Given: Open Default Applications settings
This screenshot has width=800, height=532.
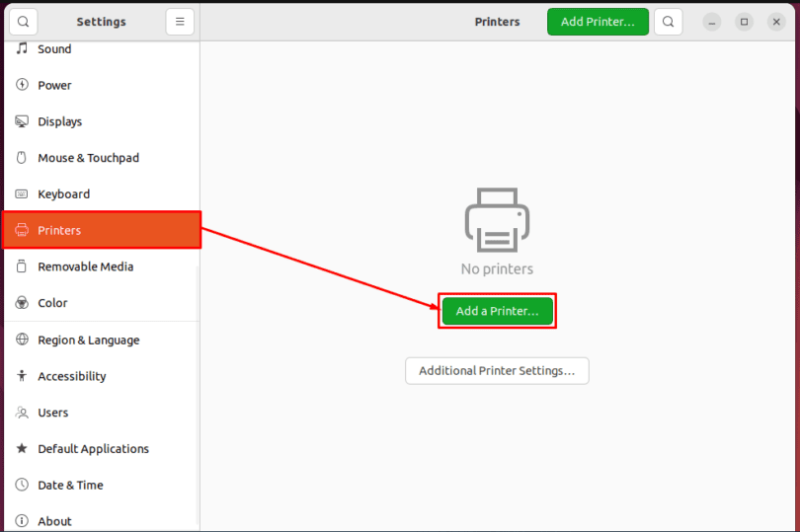Looking at the screenshot, I should [x=101, y=448].
